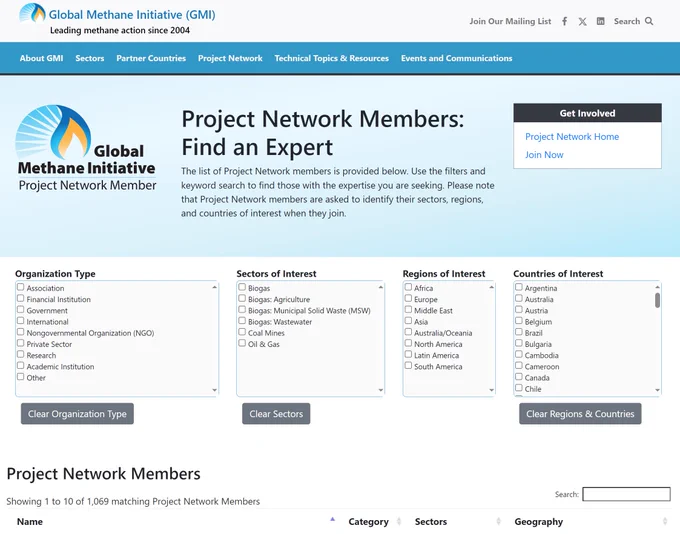Open Technical Topics & Resources menu
Image resolution: width=680 pixels, height=534 pixels.
click(x=331, y=58)
